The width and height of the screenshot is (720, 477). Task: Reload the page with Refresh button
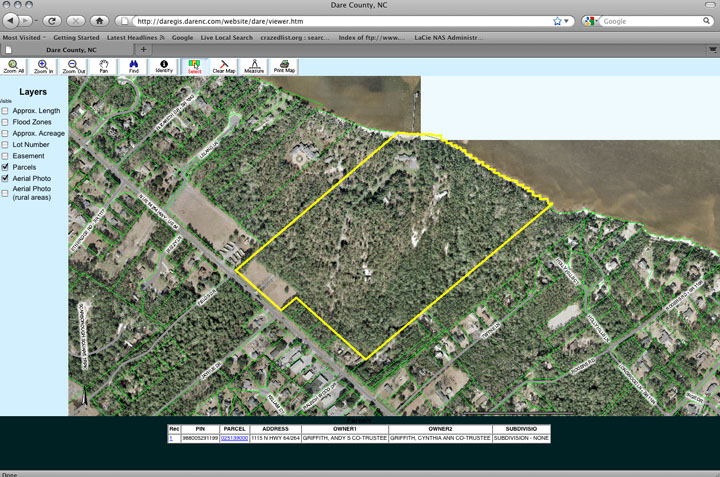point(52,21)
